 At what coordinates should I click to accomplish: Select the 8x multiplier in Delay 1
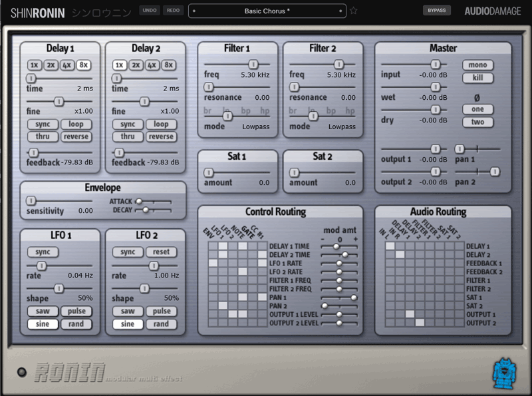click(84, 65)
